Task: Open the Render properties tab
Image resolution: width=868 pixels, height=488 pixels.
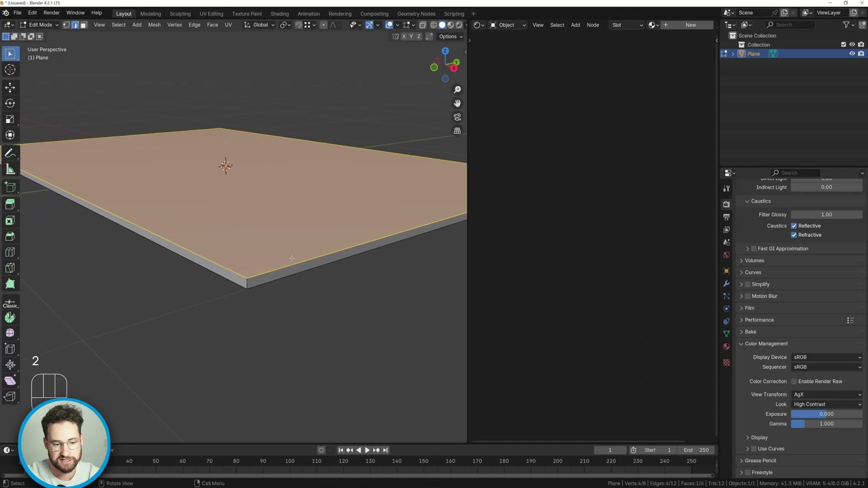Action: (x=726, y=204)
